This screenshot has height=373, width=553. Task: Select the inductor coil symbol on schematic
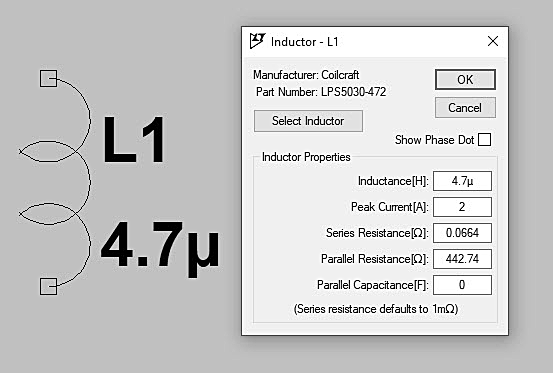point(56,183)
